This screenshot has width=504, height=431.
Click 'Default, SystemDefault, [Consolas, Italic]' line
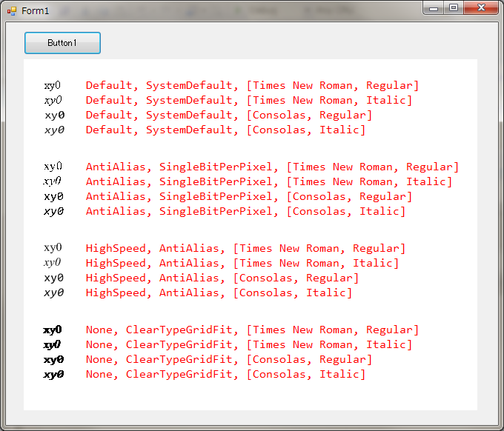coord(225,130)
